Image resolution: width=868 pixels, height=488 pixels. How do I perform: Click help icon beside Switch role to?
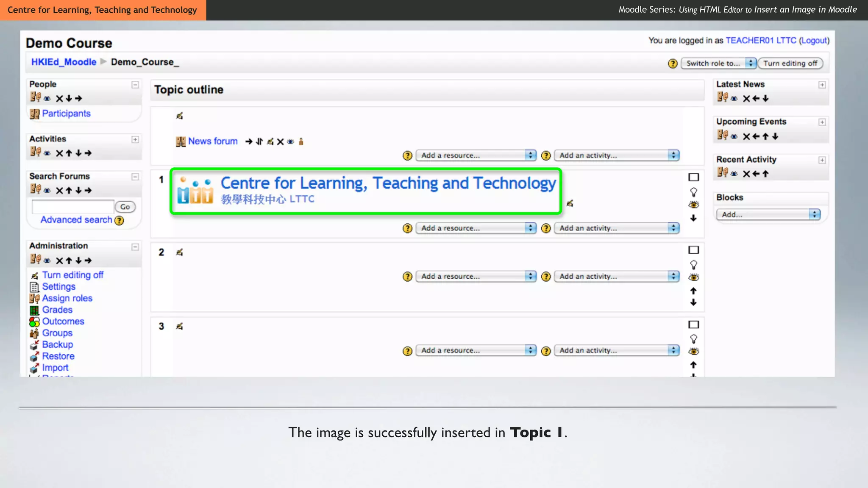(672, 64)
